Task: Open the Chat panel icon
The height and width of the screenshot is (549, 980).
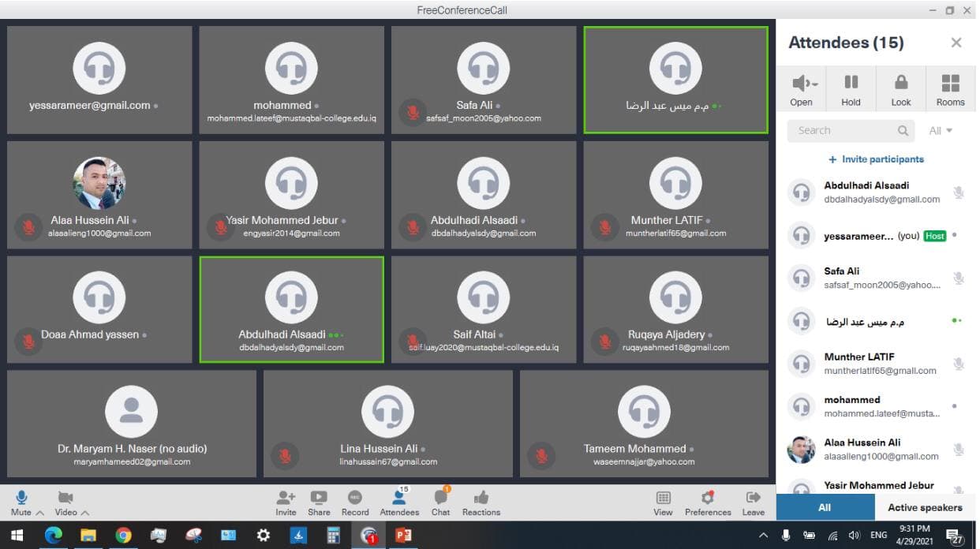Action: pyautogui.click(x=441, y=498)
